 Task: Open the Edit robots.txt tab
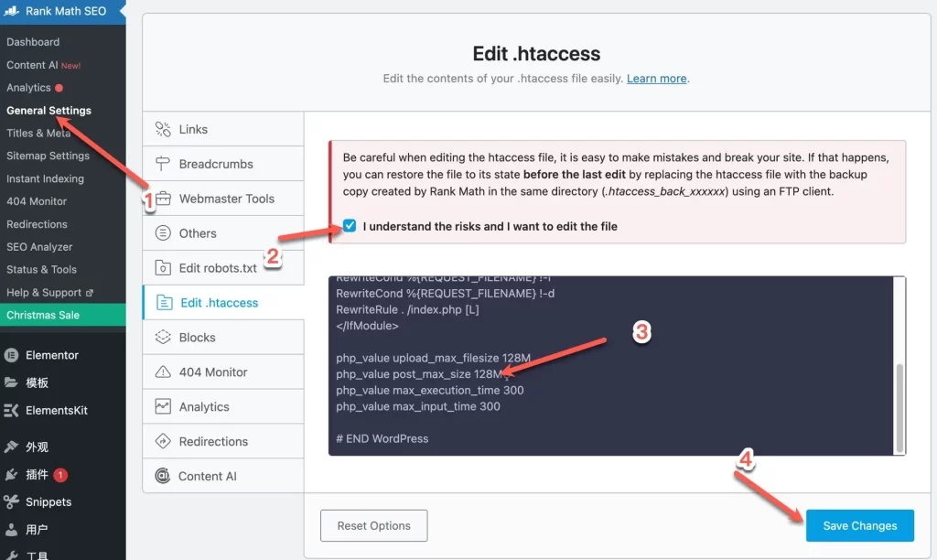[223, 268]
